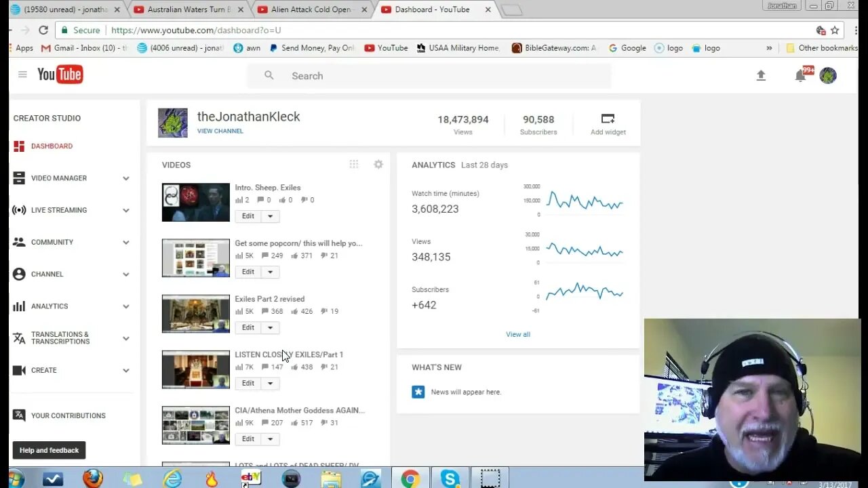Edit the Intro. Sheep. Exiles video

(248, 216)
